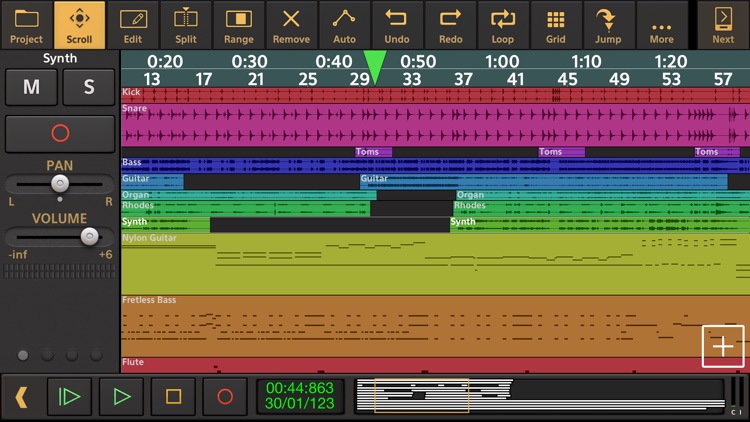Click the song overview navigator
The image size is (750, 422).
point(540,396)
